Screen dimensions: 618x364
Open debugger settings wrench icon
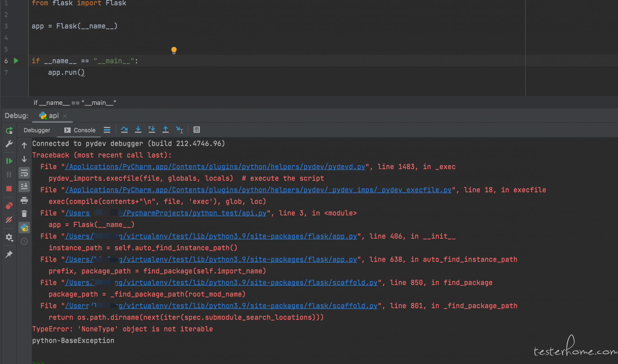click(9, 144)
